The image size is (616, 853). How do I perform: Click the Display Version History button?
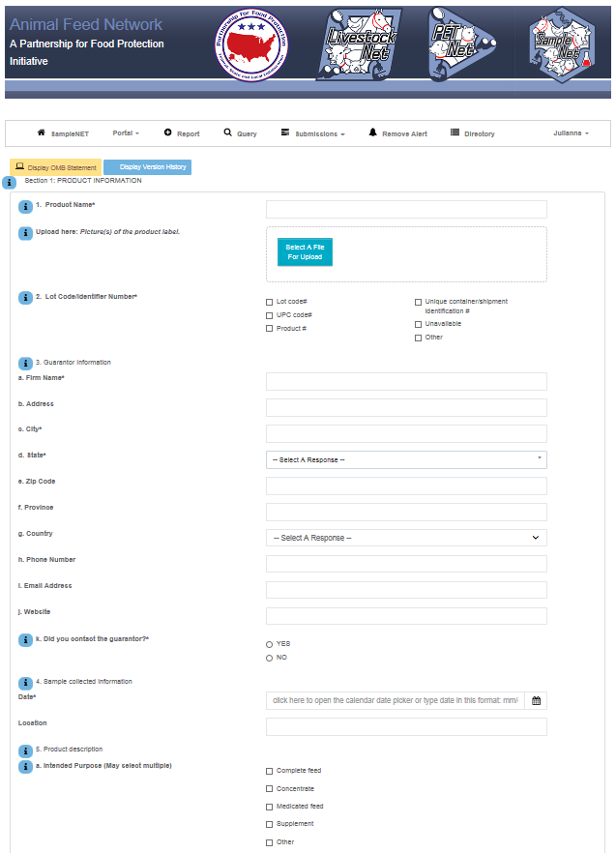click(x=147, y=167)
